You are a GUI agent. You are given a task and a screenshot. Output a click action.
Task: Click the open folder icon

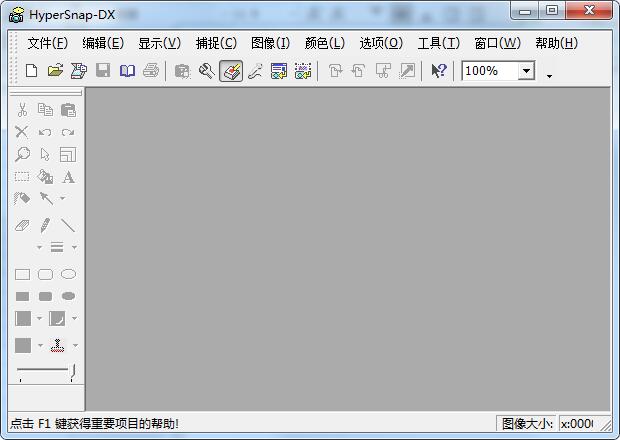[x=55, y=71]
